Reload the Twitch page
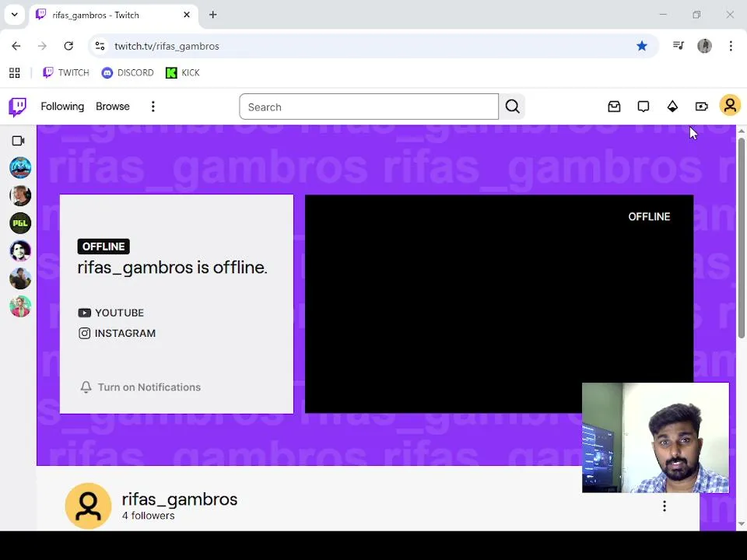The height and width of the screenshot is (560, 747). 68,46
